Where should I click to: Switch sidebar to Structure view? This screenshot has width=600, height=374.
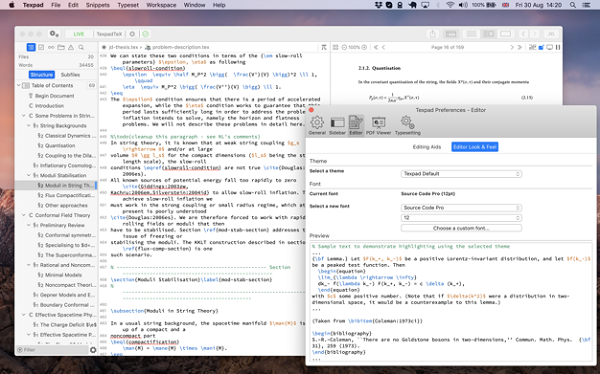point(42,75)
